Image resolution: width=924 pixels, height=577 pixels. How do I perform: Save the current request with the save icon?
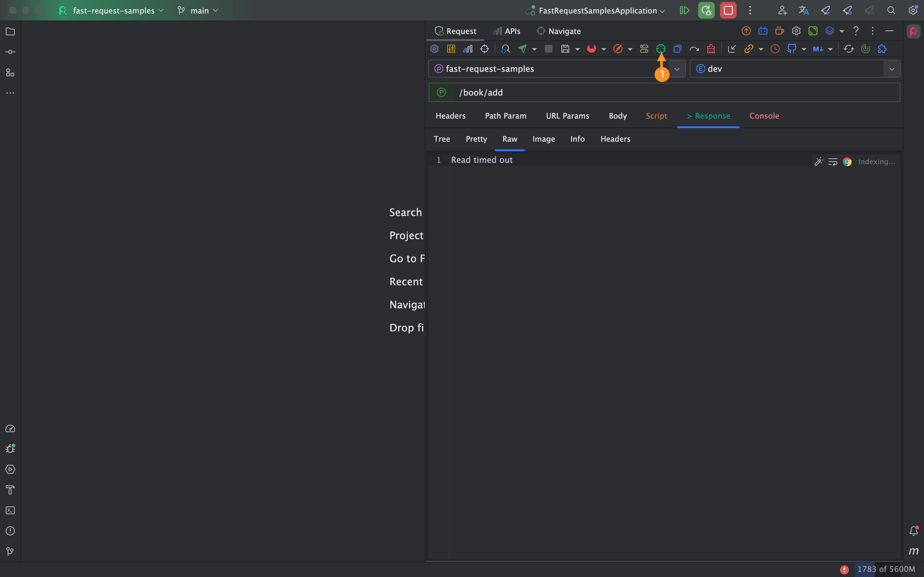566,49
